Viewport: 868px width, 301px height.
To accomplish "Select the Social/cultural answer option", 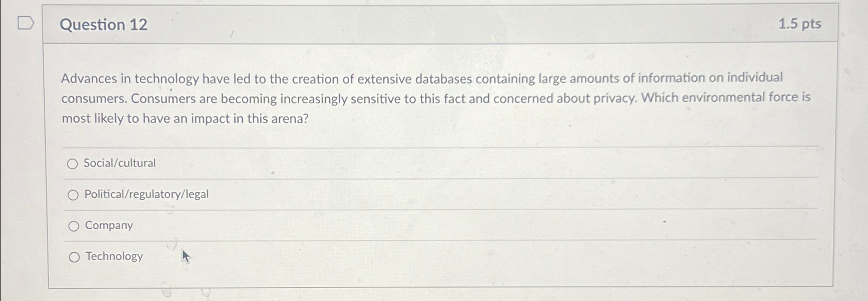I will [74, 163].
